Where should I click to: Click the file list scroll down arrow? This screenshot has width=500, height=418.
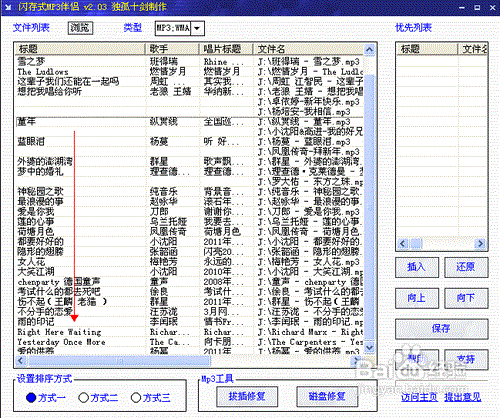pyautogui.click(x=369, y=348)
